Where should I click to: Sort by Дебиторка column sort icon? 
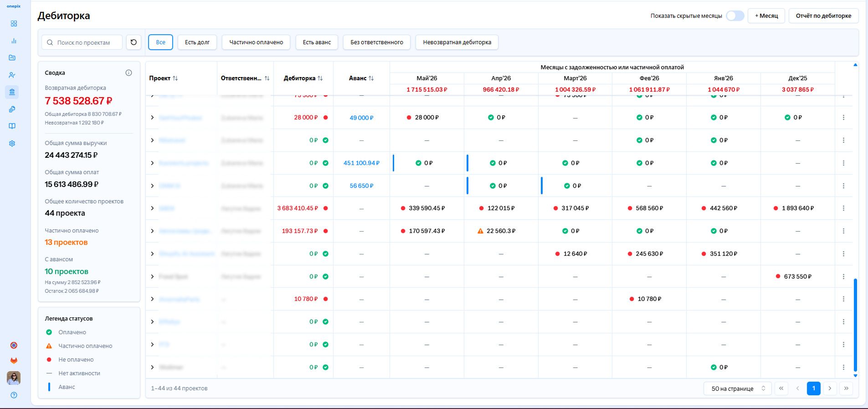[320, 78]
